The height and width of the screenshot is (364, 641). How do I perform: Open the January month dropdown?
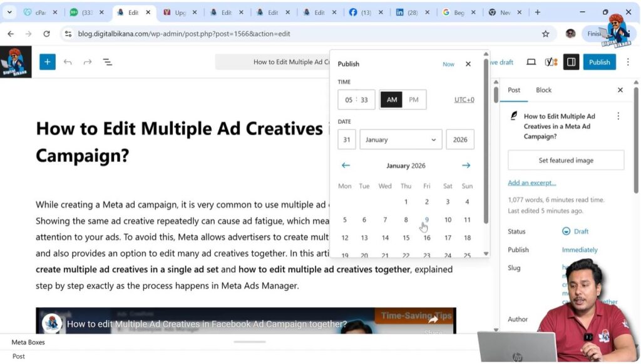tap(400, 139)
